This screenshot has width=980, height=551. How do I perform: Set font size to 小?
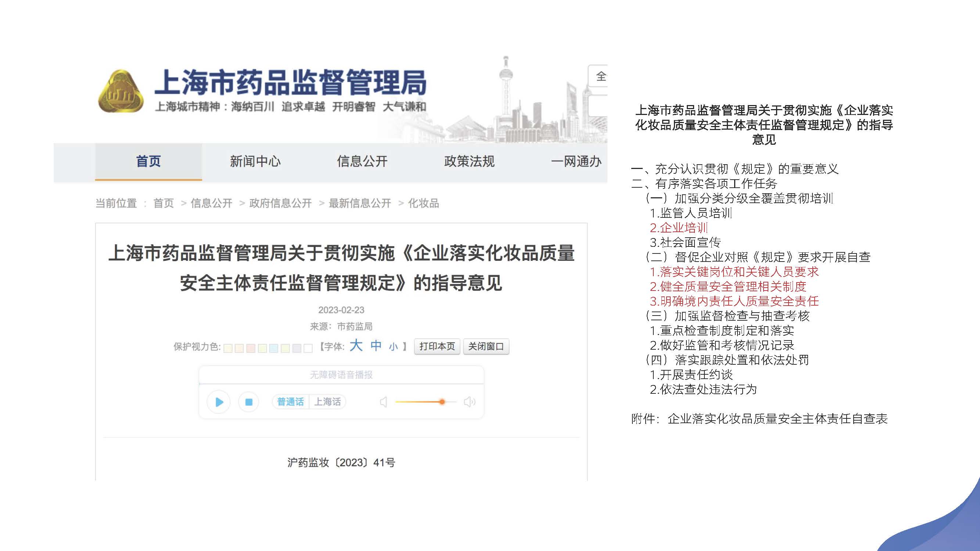coord(394,347)
